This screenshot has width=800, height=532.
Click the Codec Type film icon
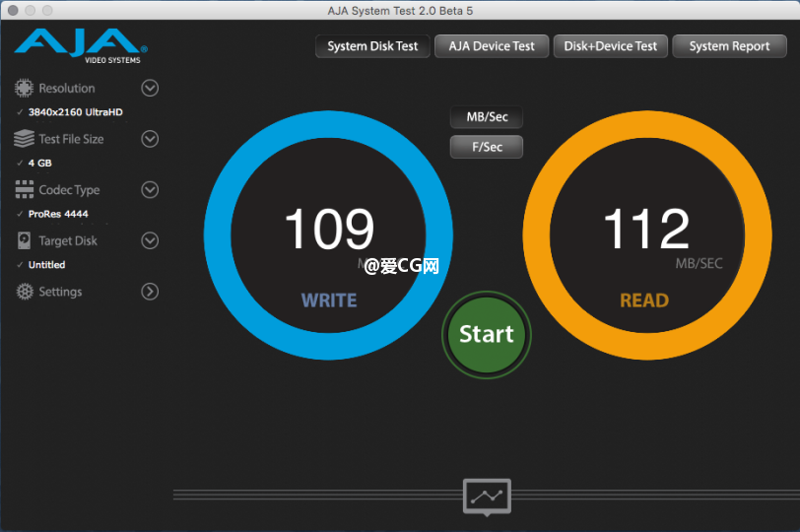tap(24, 189)
